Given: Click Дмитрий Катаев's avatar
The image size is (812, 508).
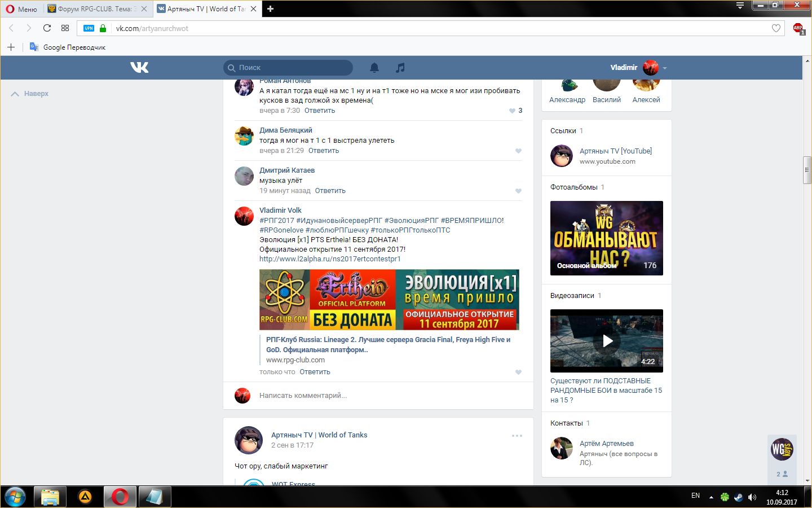Looking at the screenshot, I should pos(244,176).
